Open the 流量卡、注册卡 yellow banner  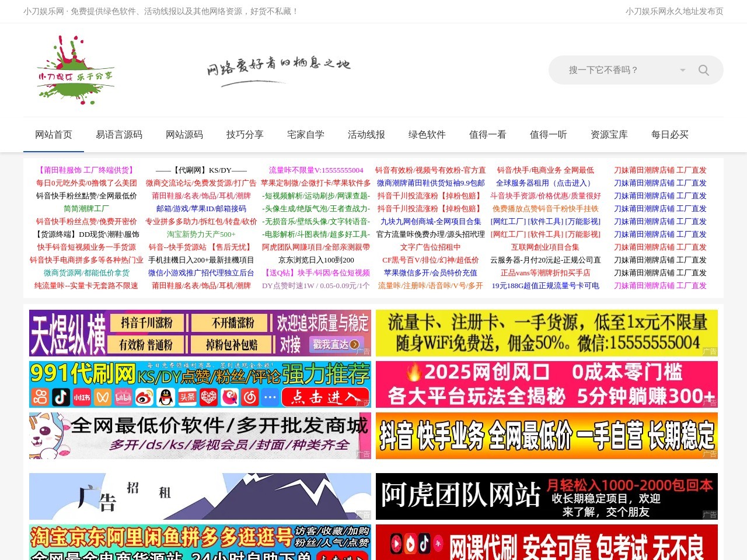547,333
